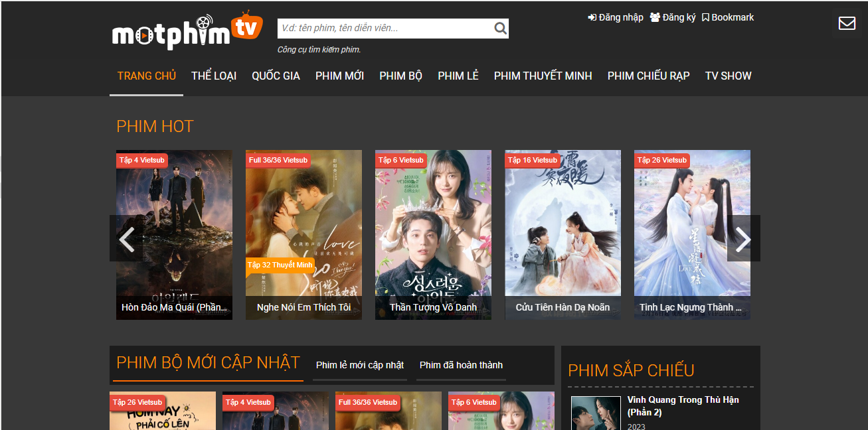The image size is (868, 430).
Task: Show previous hot movies with left arrow
Action: (x=126, y=238)
